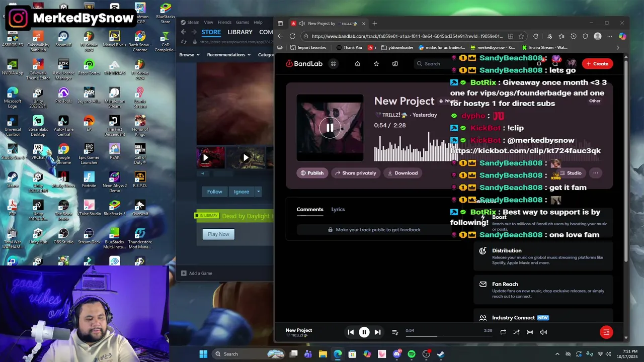
Task: Open the Import favorites bookmark
Action: [x=308, y=48]
